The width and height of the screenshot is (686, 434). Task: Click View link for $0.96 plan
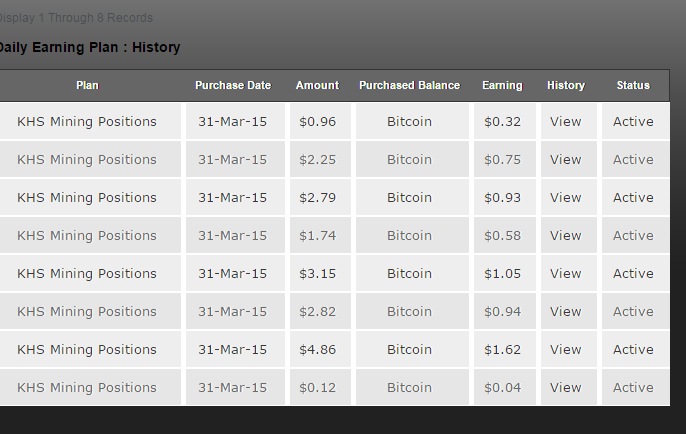coord(565,122)
